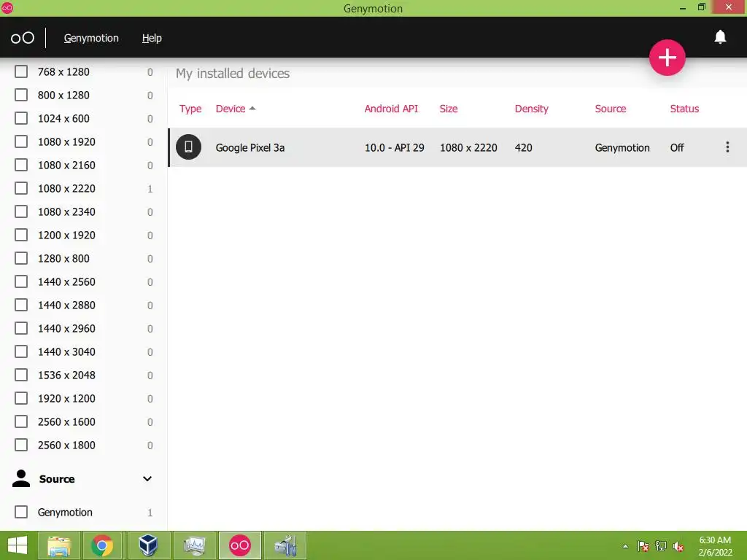
Task: Click the Genymotion taskbar icon
Action: pos(239,545)
